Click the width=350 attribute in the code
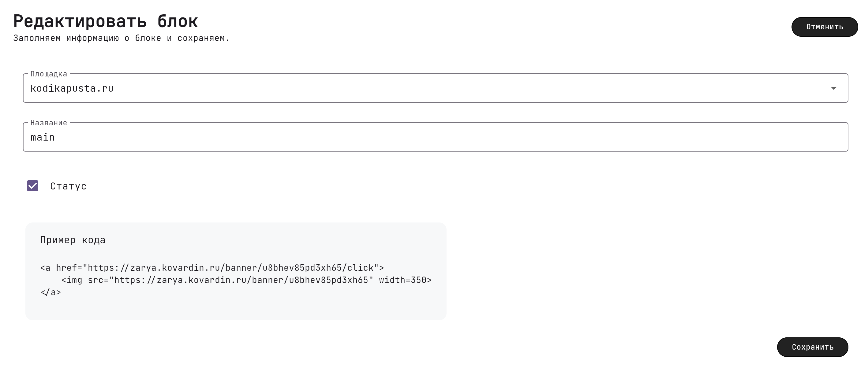The image size is (868, 382). pyautogui.click(x=403, y=280)
